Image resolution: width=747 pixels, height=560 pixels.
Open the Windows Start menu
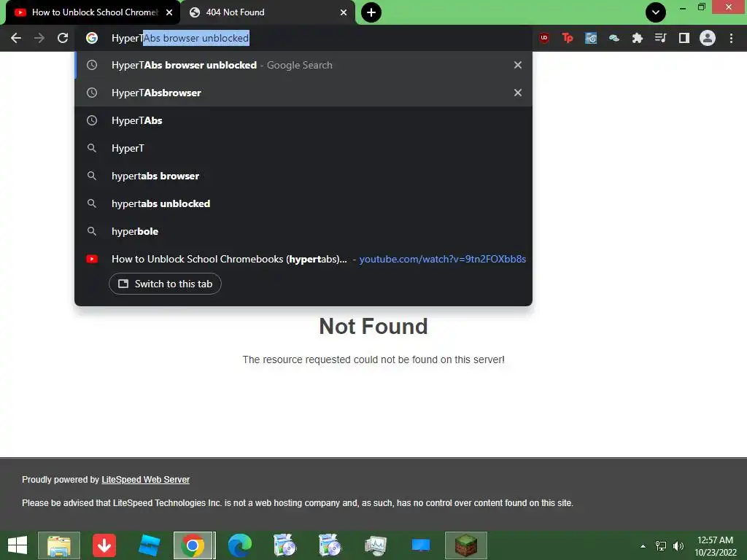[x=18, y=545]
